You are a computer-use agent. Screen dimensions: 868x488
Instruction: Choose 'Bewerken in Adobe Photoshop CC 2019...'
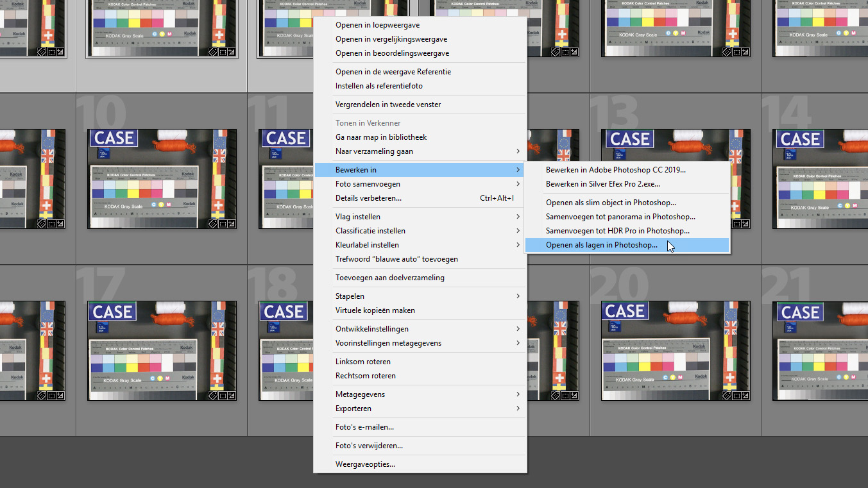point(627,170)
